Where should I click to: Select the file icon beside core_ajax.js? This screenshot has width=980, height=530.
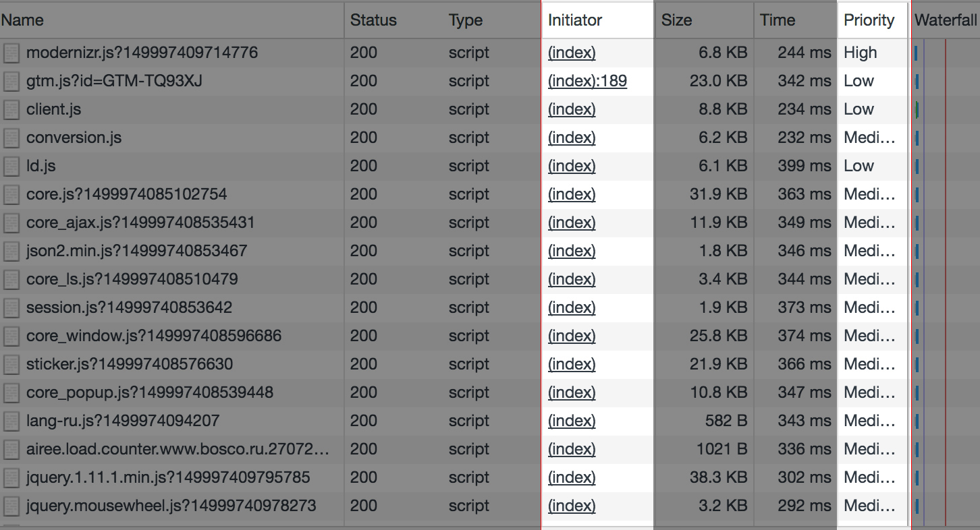tap(11, 223)
